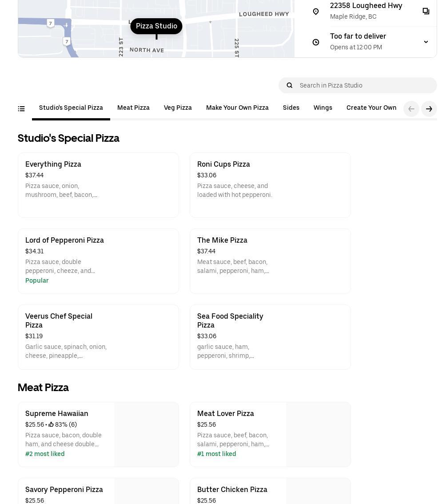Click the right arrow to scroll categories
Screen dimensions: 446x504
(429, 109)
